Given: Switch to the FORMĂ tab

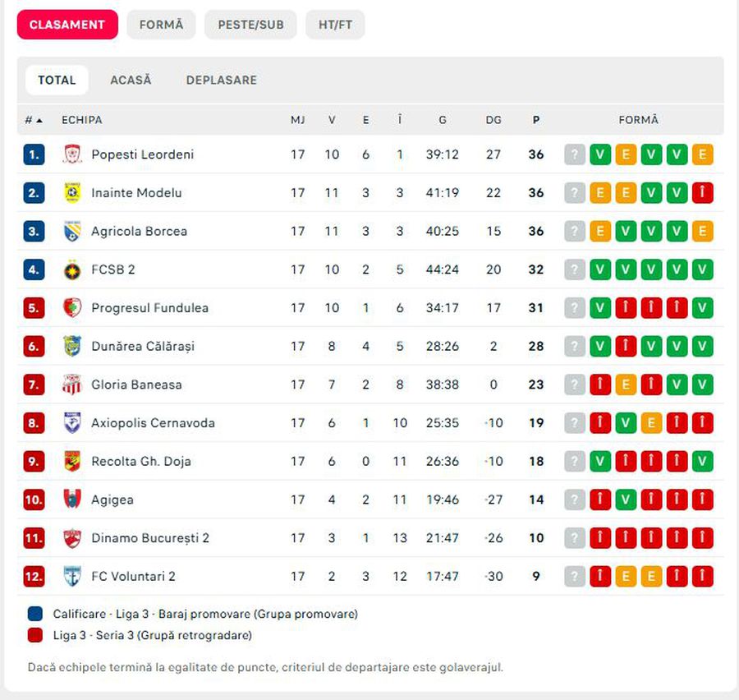Looking at the screenshot, I should pos(161,25).
